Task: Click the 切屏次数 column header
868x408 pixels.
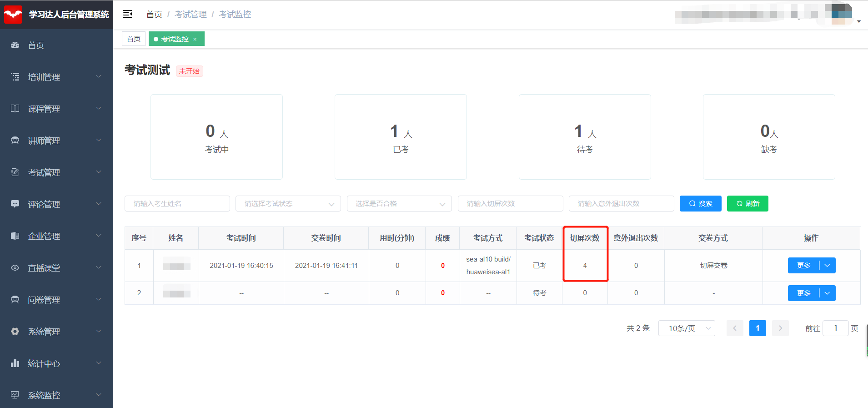Action: 585,238
